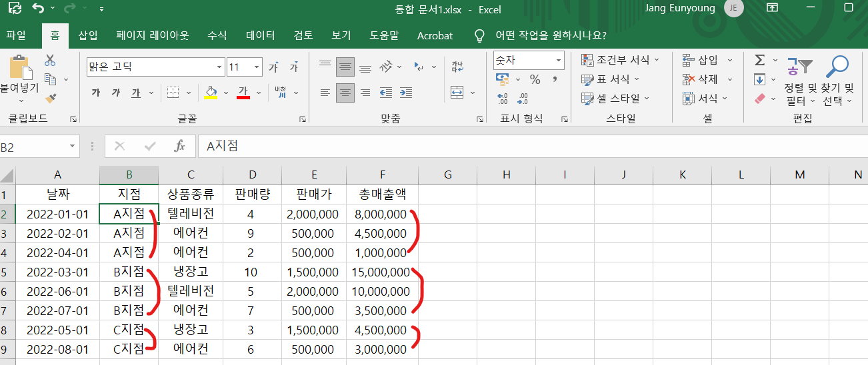Click the Clear eraser icon
The image size is (868, 365).
pyautogui.click(x=759, y=99)
